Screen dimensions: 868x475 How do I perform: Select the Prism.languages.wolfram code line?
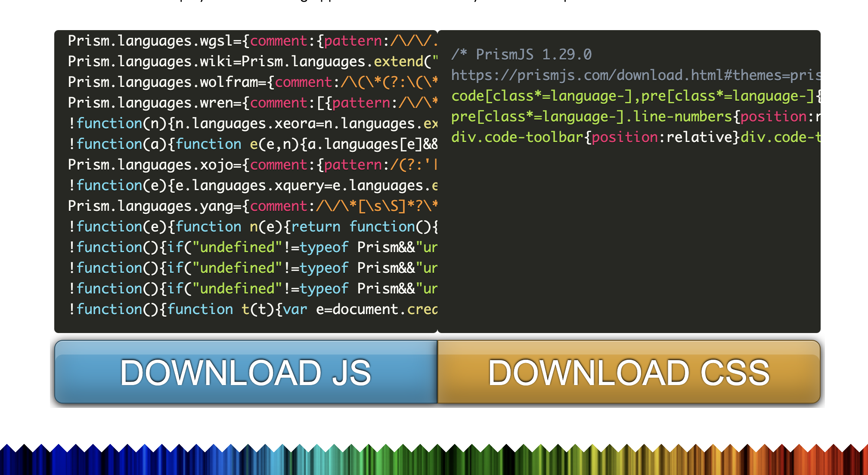pos(253,82)
